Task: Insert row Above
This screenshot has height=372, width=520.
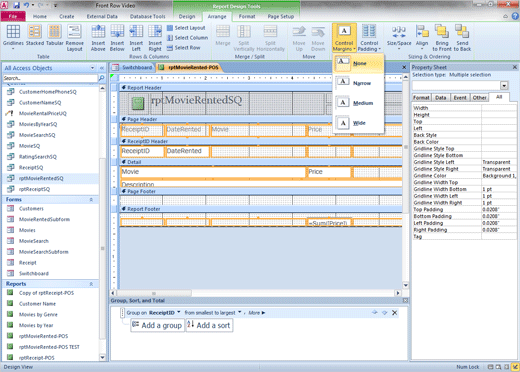Action: click(x=98, y=38)
